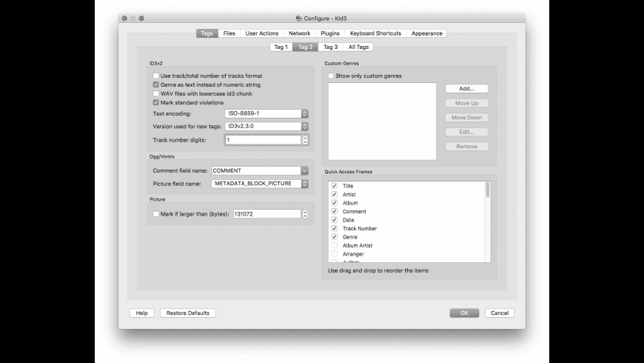Screen dimensions: 644x363
Task: Click the picture size bytes stepper arrows
Action: 305,214
